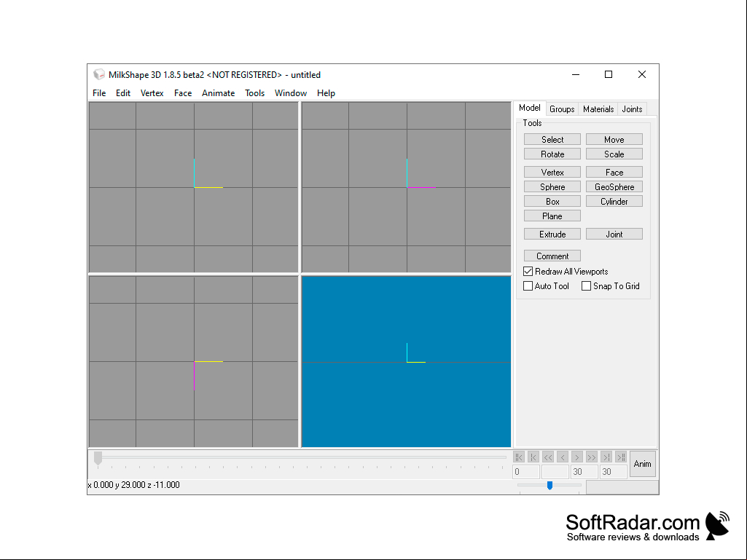The width and height of the screenshot is (747, 560).
Task: Open the Animate menu
Action: pyautogui.click(x=218, y=93)
